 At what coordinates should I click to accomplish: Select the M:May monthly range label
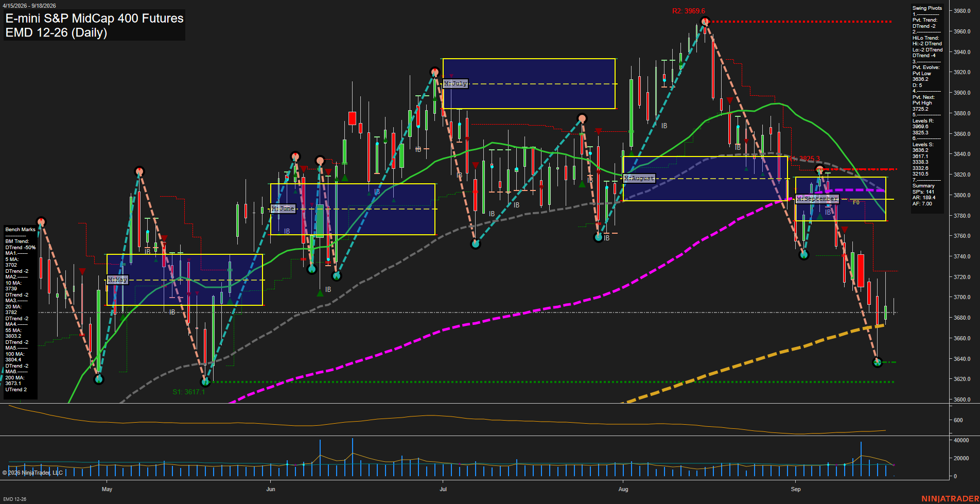(117, 280)
